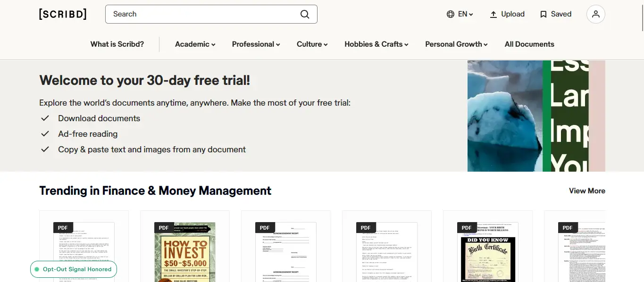This screenshot has height=282, width=644.
Task: Expand the Professional menu
Action: coord(256,44)
